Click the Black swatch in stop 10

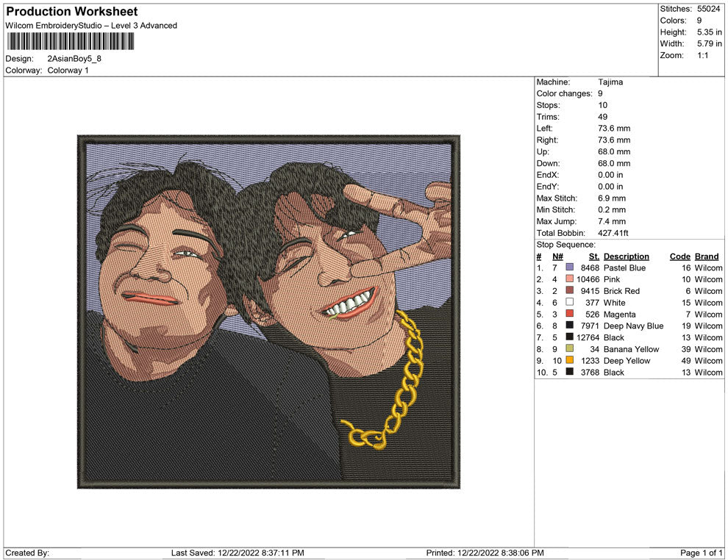pos(569,372)
